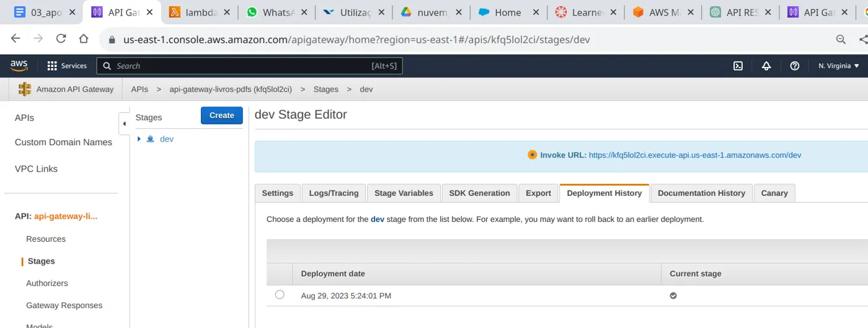
Task: Click the Amazon API Gateway header link
Action: click(x=75, y=89)
